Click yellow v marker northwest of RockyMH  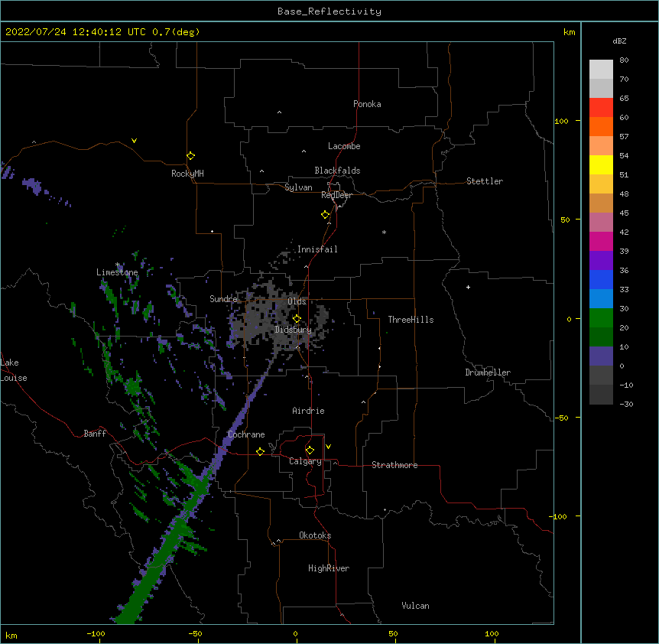pyautogui.click(x=134, y=141)
